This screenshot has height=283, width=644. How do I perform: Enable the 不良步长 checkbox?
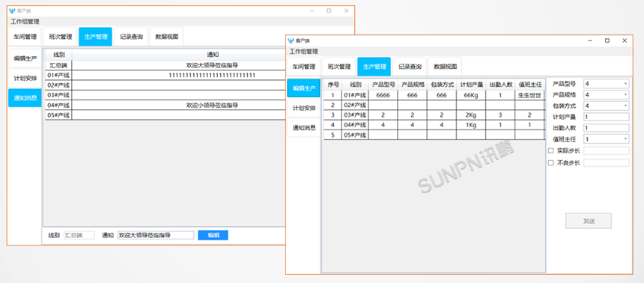point(551,163)
